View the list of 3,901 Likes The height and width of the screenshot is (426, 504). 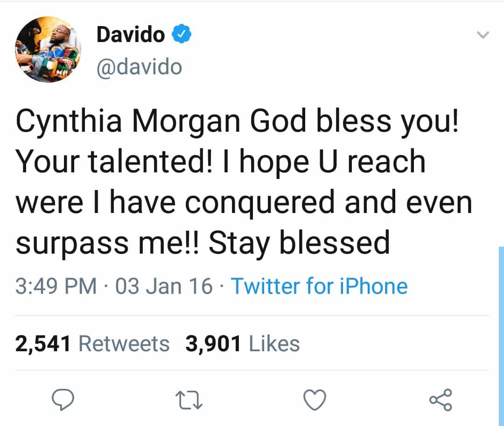242,344
